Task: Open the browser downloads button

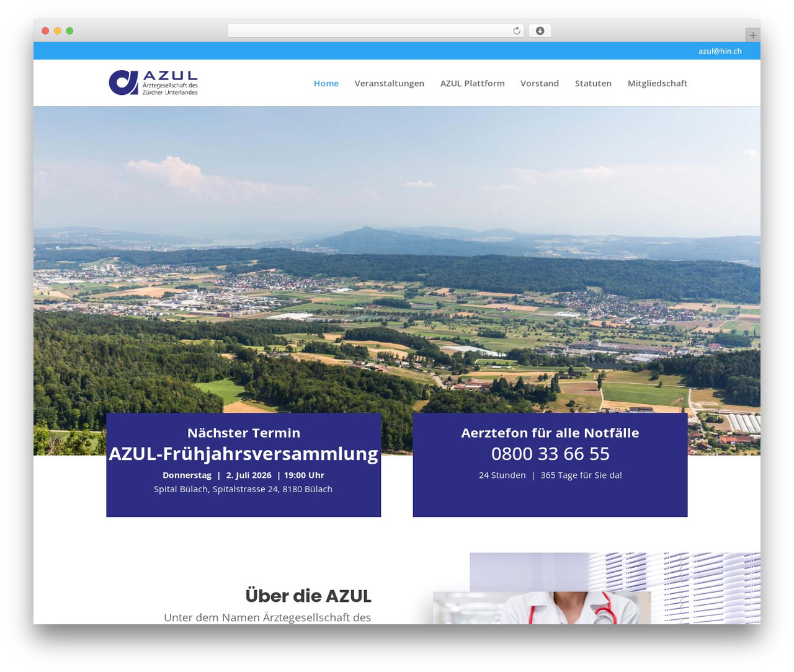Action: (540, 31)
